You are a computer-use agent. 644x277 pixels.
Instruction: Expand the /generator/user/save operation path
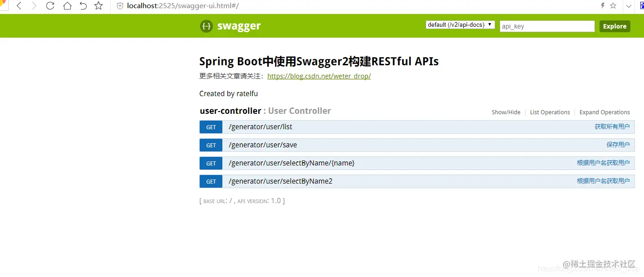pos(263,145)
